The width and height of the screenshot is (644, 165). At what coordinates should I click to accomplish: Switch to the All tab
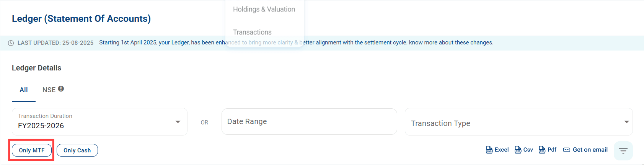click(24, 90)
